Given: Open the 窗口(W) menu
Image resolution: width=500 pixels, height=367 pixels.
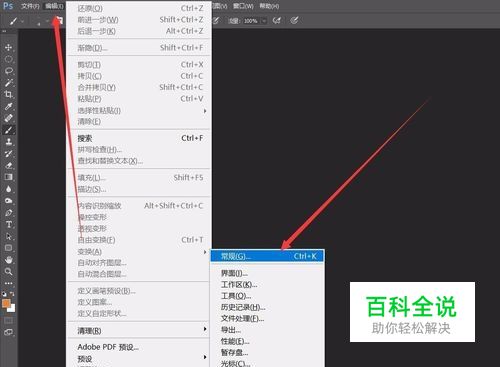Looking at the screenshot, I should pyautogui.click(x=243, y=6).
